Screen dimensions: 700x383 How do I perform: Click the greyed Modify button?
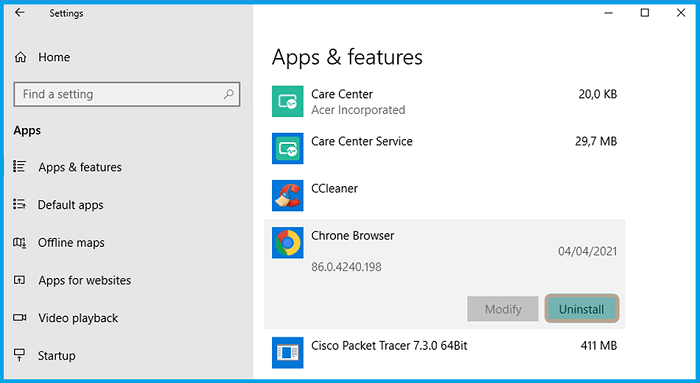coord(503,308)
